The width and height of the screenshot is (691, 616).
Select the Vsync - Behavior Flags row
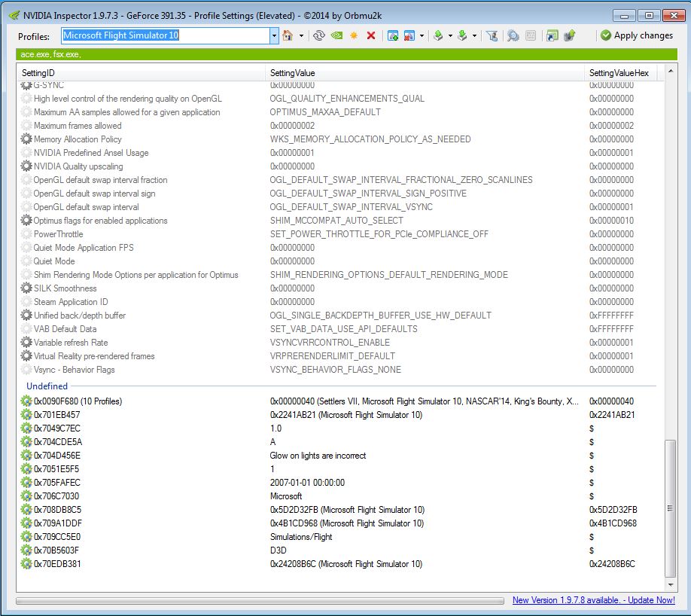pos(340,370)
